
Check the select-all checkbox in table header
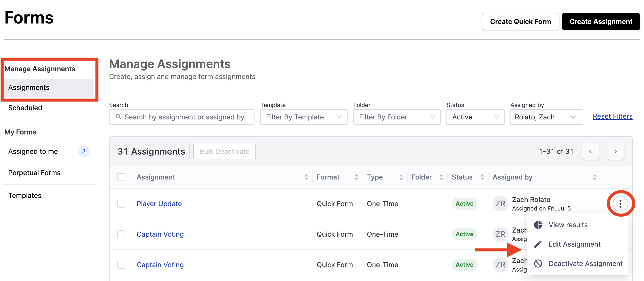click(x=121, y=177)
